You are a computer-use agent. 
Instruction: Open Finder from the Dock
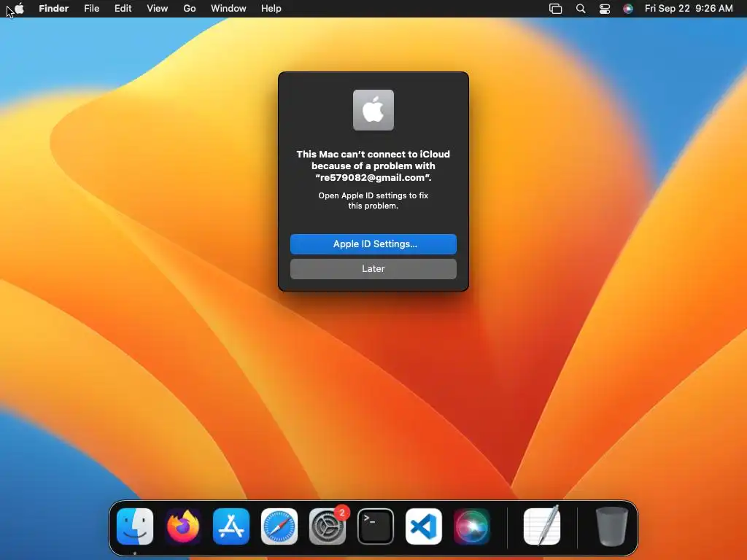135,526
